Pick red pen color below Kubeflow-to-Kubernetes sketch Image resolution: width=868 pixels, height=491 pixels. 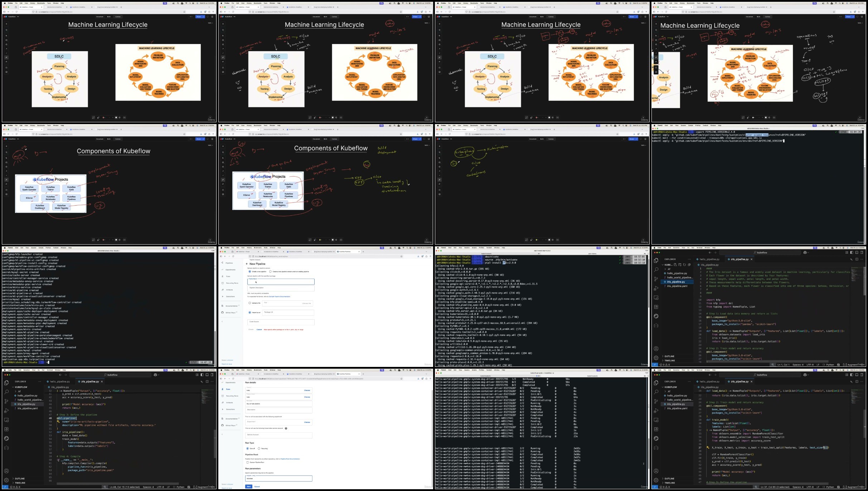pyautogui.click(x=537, y=240)
